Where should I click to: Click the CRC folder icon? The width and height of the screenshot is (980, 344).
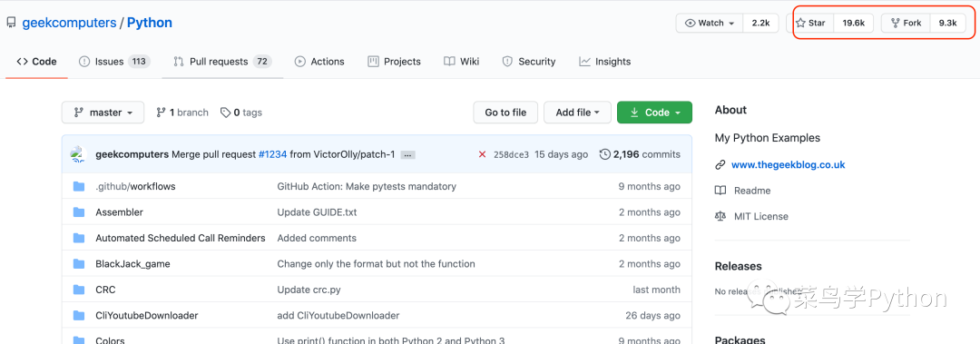pyautogui.click(x=79, y=290)
